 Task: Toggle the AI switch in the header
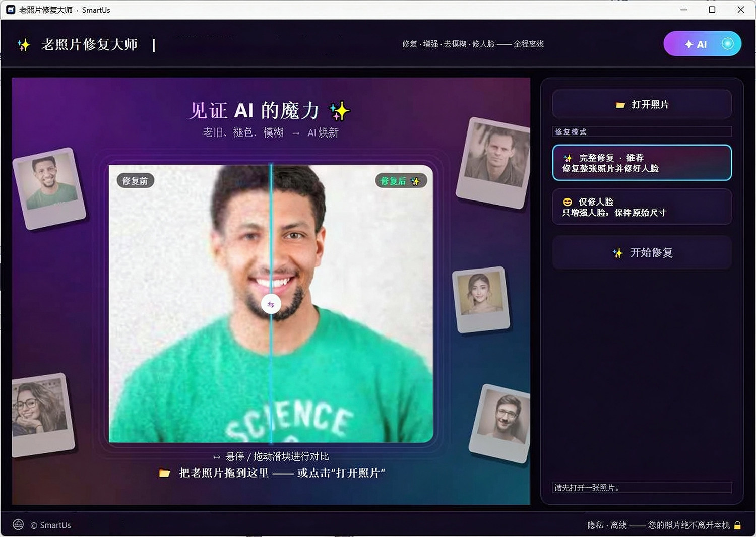(702, 44)
